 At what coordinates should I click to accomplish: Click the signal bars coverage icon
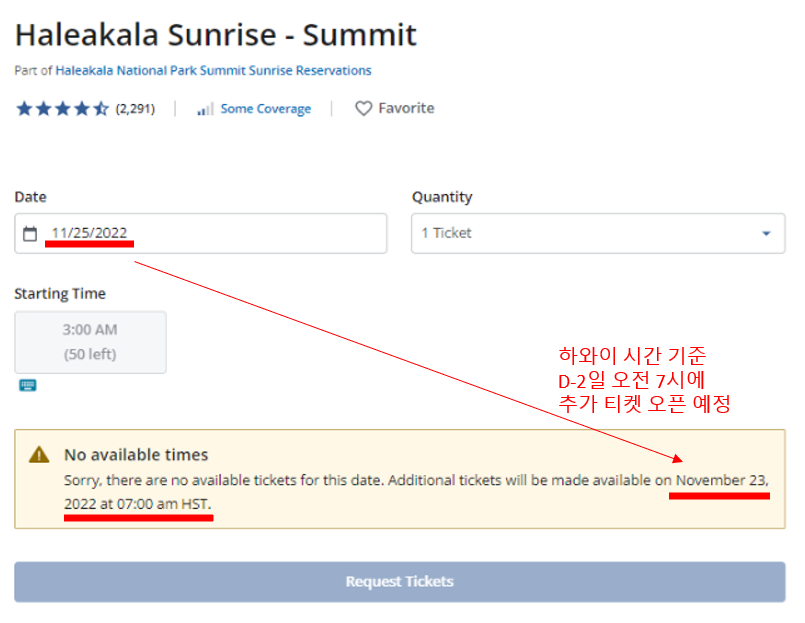click(x=205, y=109)
